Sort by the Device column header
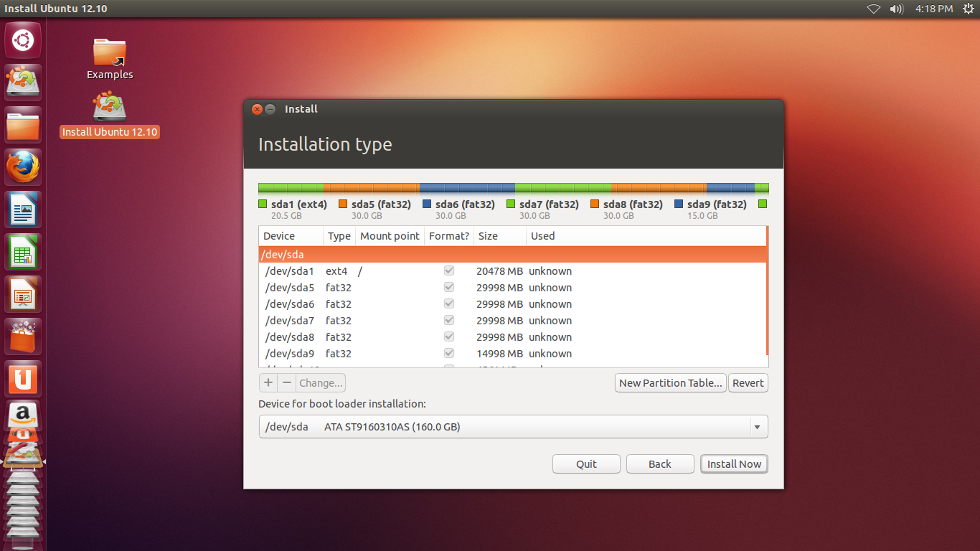The image size is (980, 551). coord(291,236)
